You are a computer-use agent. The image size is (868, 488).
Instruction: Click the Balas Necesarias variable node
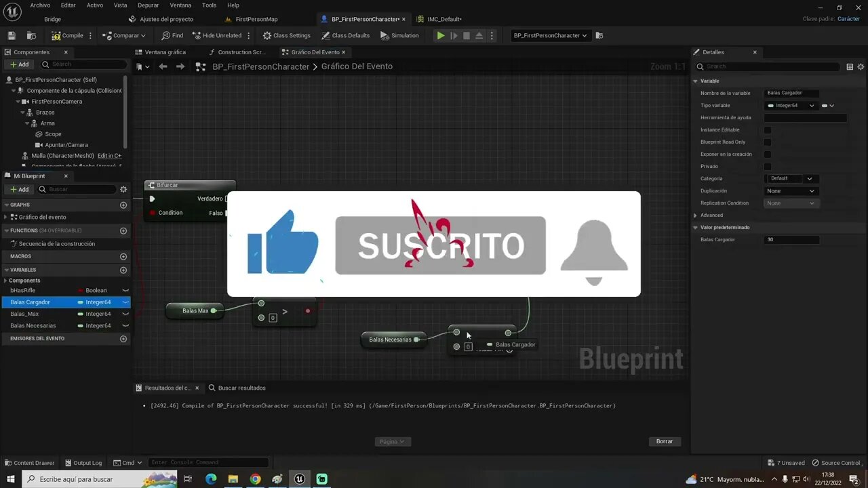pos(394,340)
